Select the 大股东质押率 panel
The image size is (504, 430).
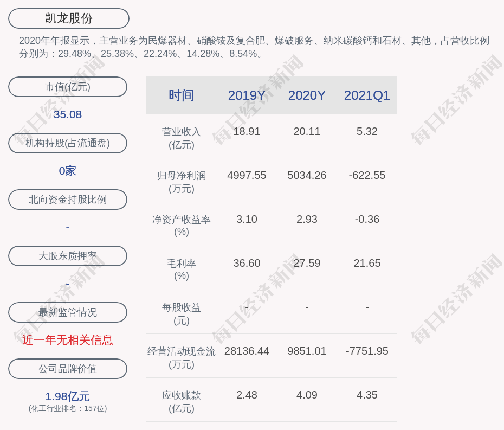[67, 256]
